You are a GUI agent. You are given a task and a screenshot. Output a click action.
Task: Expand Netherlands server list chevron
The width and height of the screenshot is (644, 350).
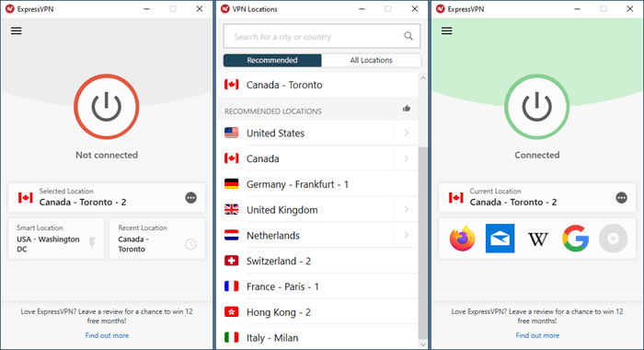point(407,235)
